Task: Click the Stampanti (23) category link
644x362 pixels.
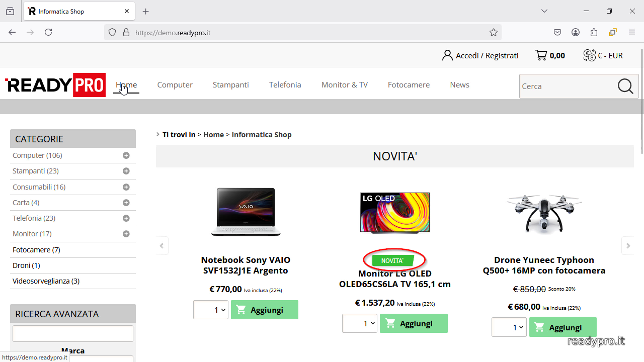Action: click(36, 171)
